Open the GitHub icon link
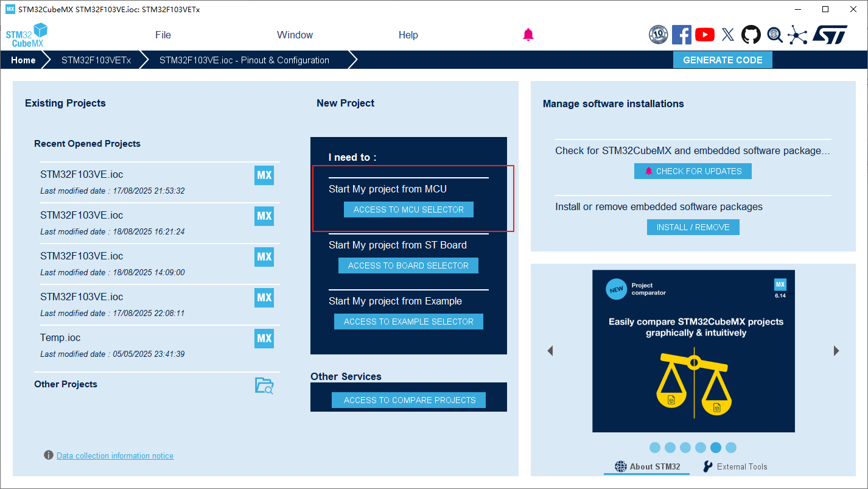Screen dimensions: 868x489 point(751,35)
